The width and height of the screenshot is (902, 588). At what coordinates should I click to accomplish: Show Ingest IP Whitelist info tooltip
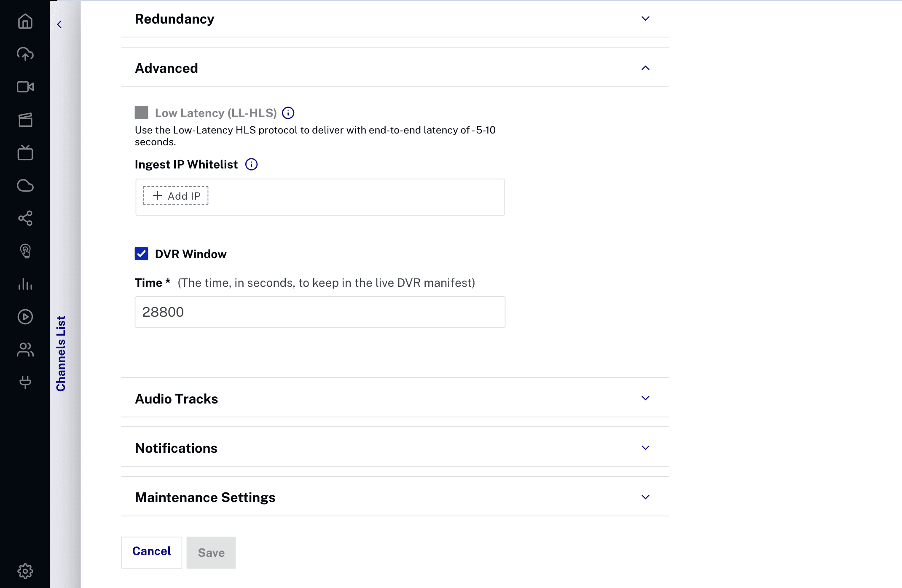(252, 164)
